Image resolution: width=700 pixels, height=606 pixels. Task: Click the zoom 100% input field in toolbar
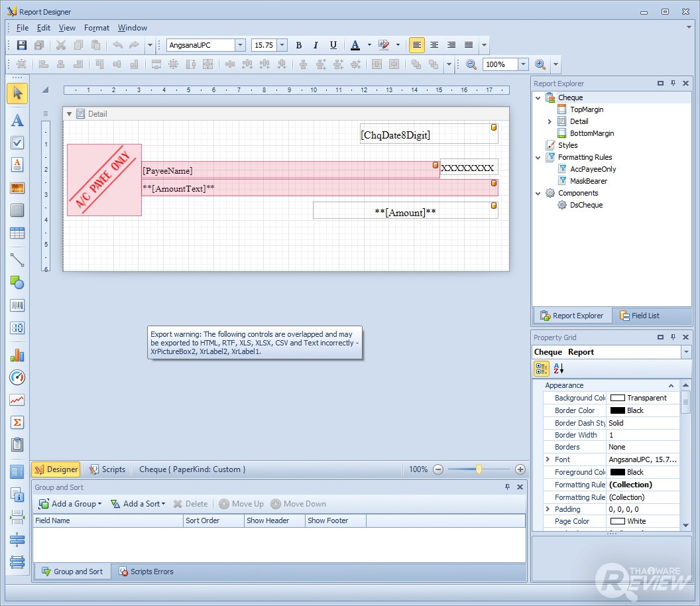[x=500, y=64]
